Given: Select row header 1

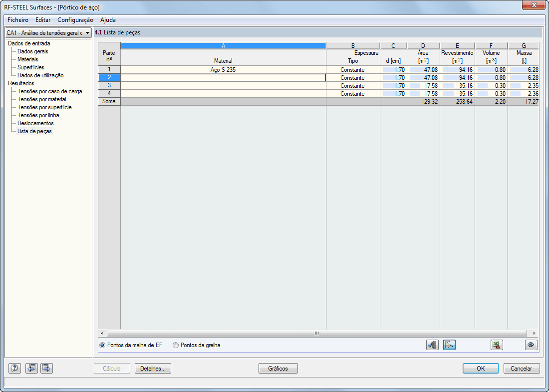Looking at the screenshot, I should [x=109, y=70].
